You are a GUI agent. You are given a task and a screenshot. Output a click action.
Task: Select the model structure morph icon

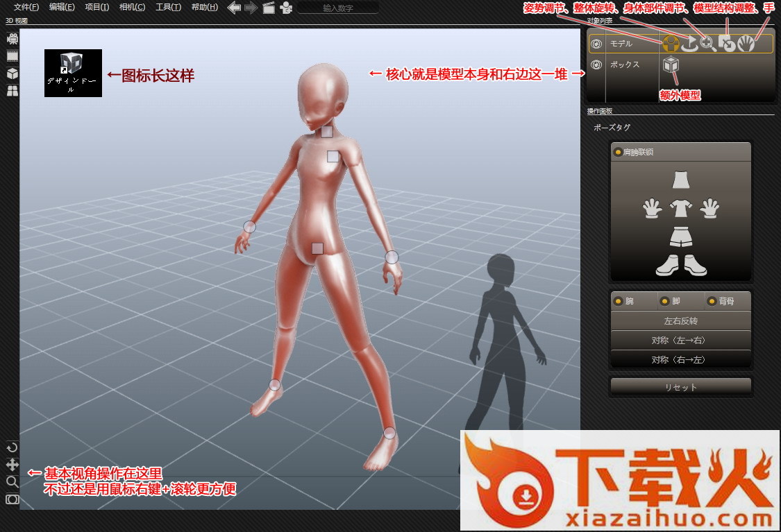[x=728, y=44]
